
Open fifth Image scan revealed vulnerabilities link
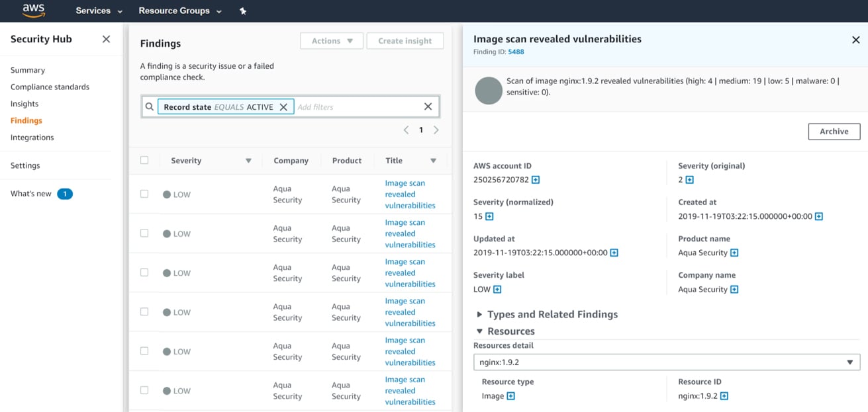pyautogui.click(x=410, y=351)
